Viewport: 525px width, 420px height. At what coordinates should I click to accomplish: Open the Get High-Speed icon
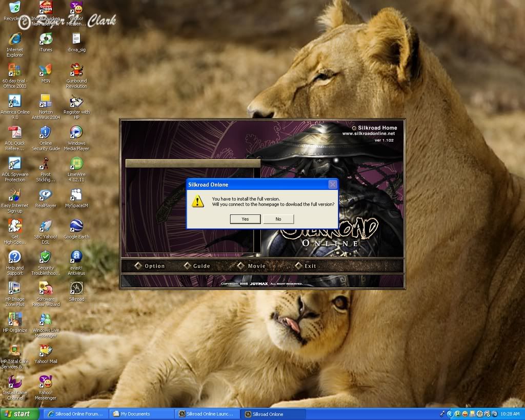click(x=15, y=232)
